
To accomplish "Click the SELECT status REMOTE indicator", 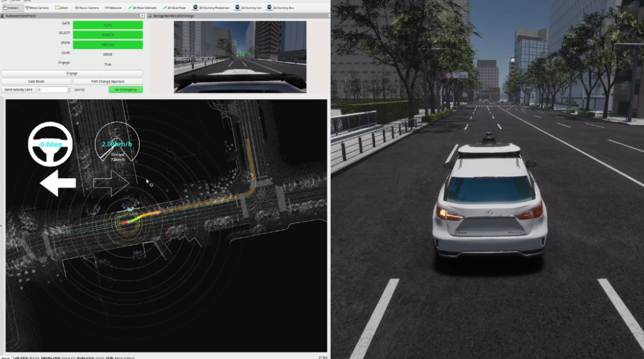I will click(x=107, y=35).
